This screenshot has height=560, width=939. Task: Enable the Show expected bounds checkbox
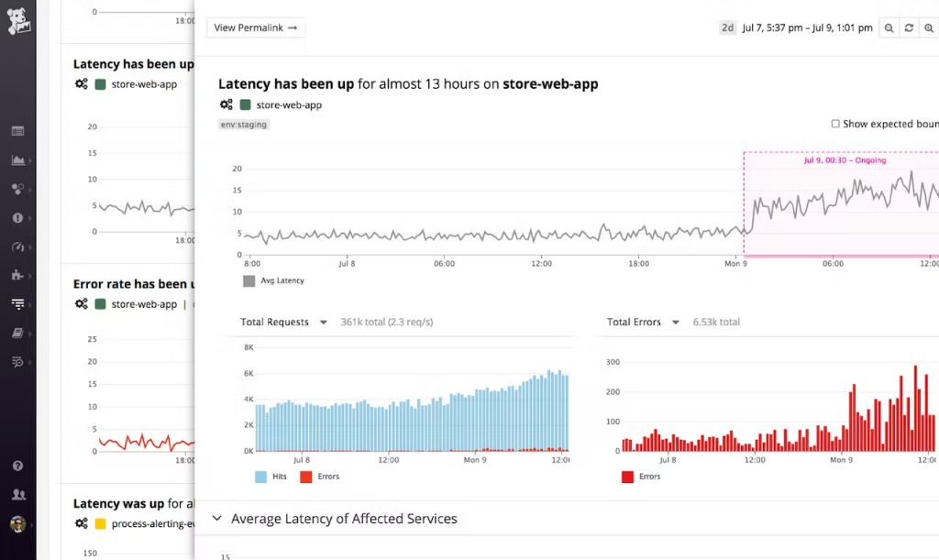click(x=835, y=123)
